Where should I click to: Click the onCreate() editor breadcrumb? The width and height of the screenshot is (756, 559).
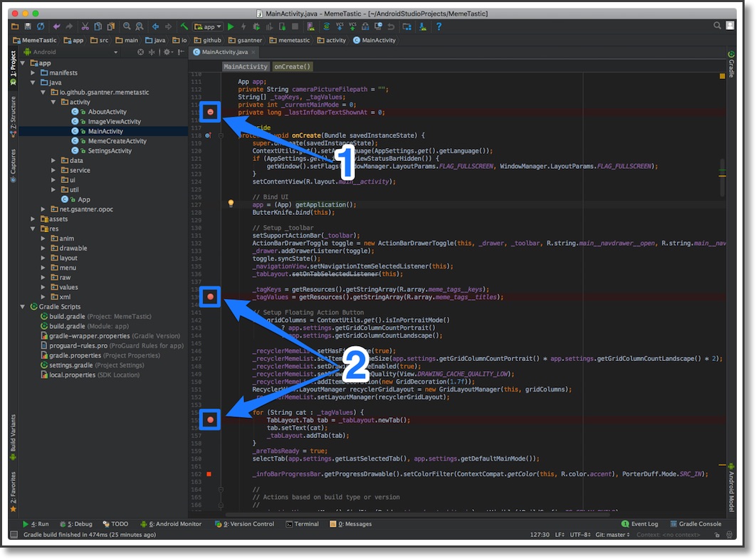(293, 66)
